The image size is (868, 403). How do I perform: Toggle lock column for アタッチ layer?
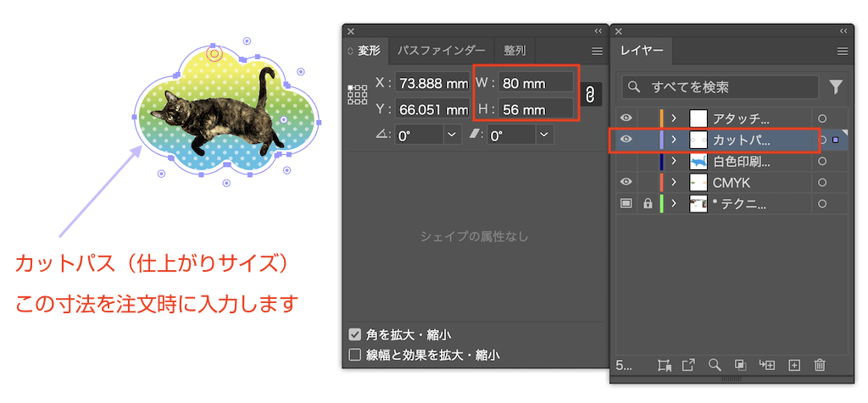647,119
